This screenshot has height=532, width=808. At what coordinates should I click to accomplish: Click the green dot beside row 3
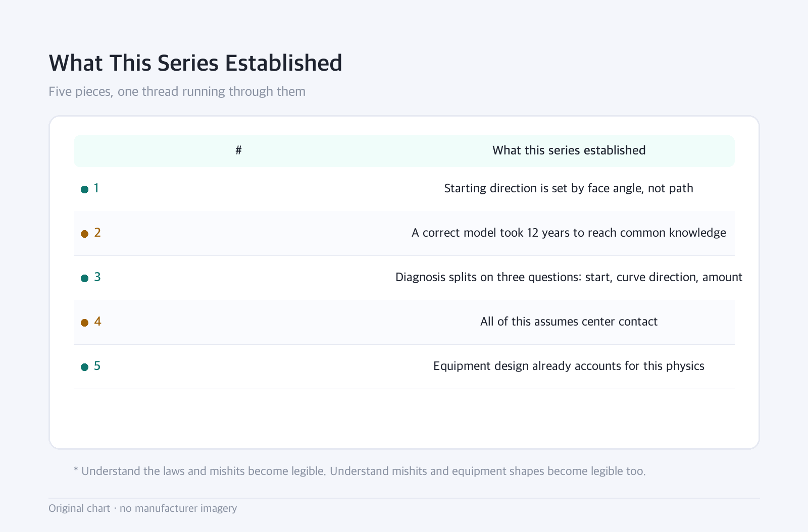coord(85,279)
